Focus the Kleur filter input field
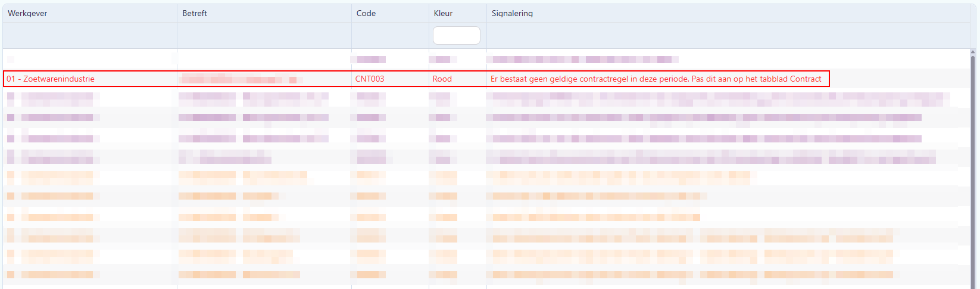Viewport: 980px width, 289px height. click(x=457, y=35)
